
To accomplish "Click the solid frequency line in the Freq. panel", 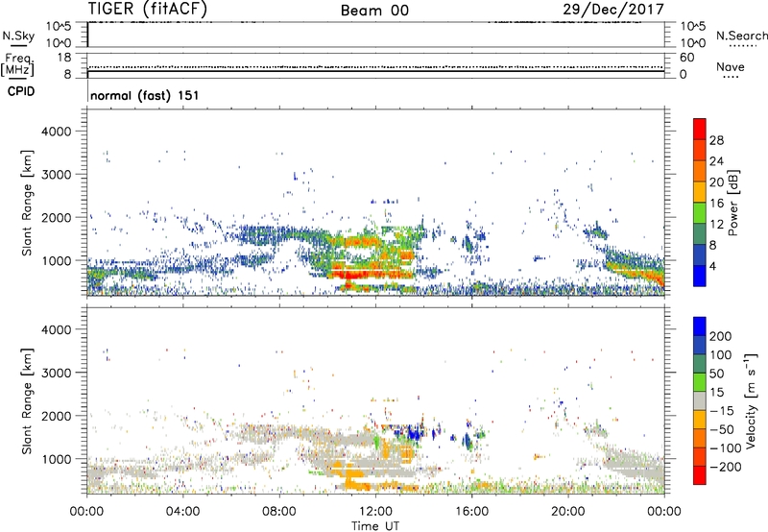I will (x=375, y=71).
